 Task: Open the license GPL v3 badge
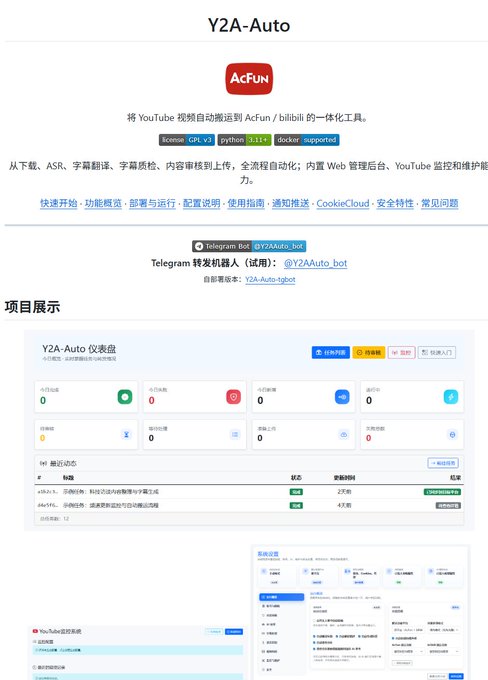coord(187,140)
